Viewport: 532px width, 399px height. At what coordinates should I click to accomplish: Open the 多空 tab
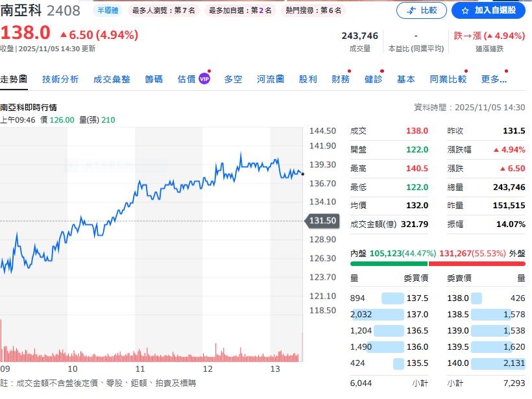click(233, 79)
